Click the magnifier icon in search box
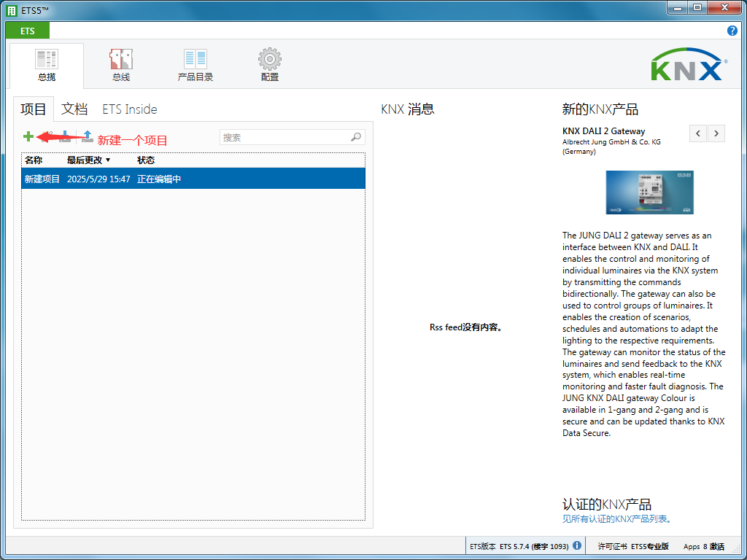747x560 pixels. tap(356, 137)
